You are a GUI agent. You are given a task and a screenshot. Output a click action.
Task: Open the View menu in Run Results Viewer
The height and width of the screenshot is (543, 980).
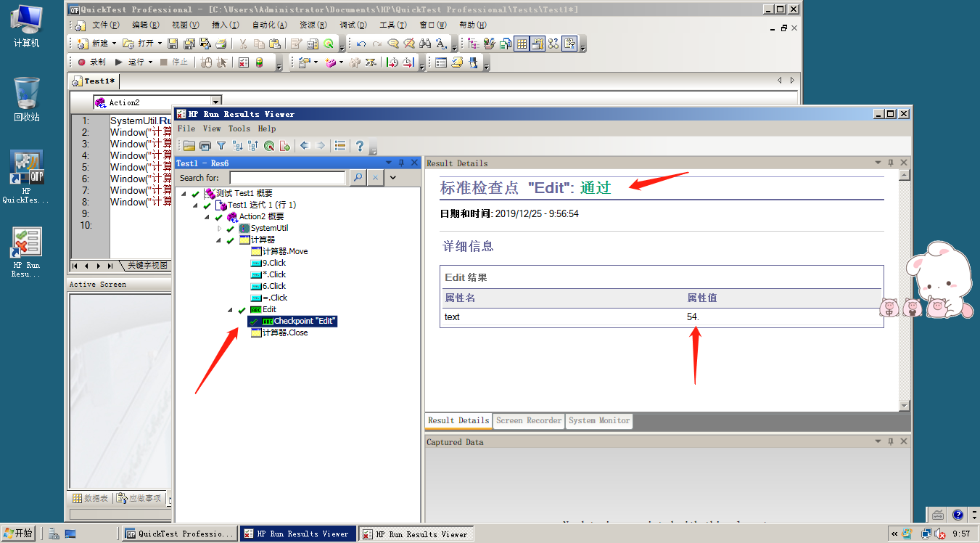click(x=212, y=128)
